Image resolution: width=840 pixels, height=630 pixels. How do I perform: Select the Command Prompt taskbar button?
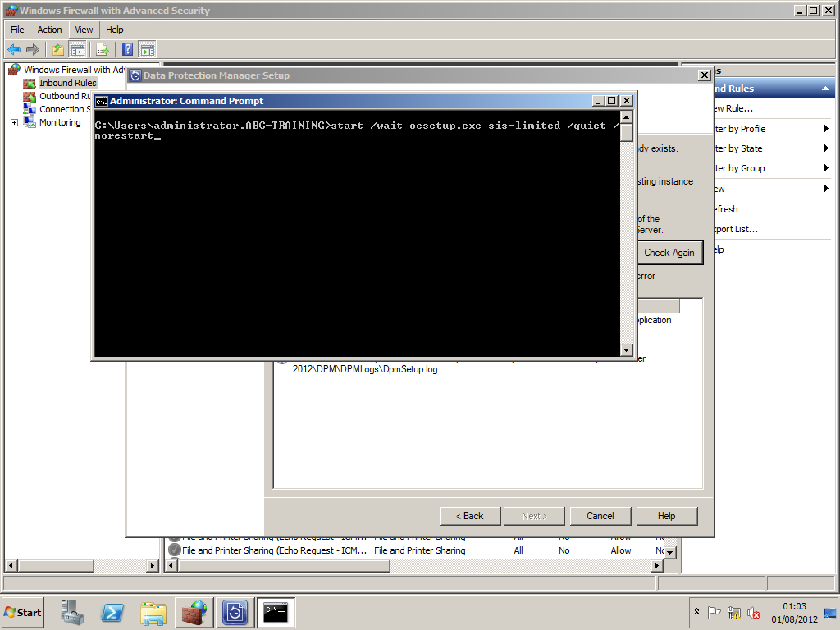click(276, 612)
